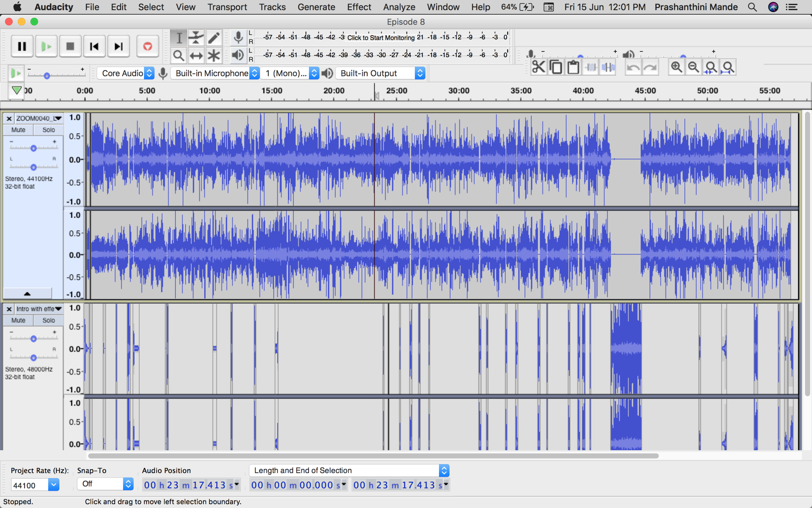Open the Effect menu
Viewport: 812px width, 508px height.
pos(359,7)
